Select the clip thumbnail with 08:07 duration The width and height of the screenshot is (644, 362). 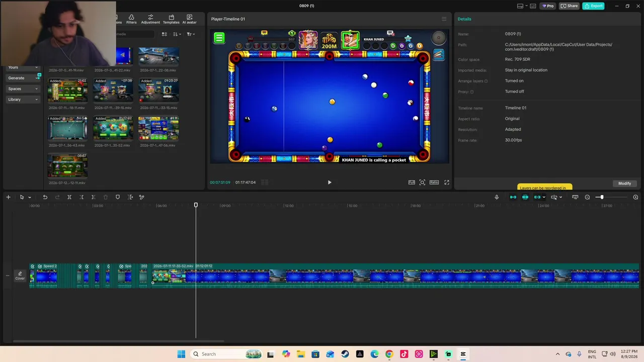[x=67, y=166]
